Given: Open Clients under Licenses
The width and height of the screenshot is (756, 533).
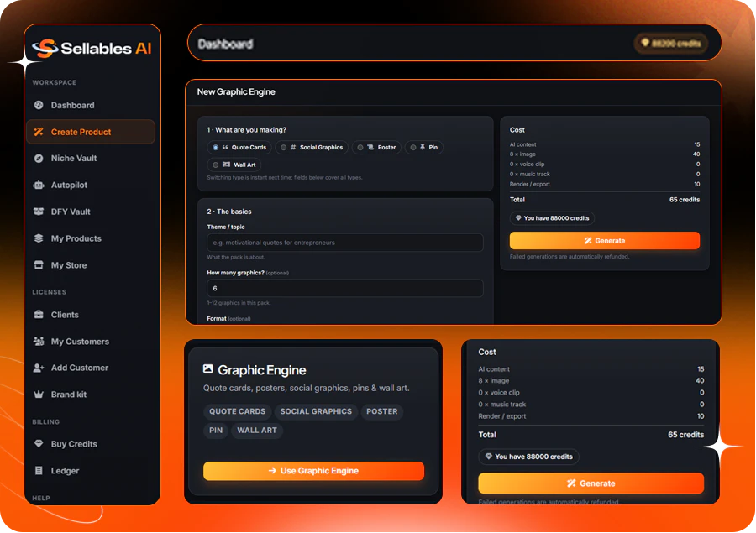Looking at the screenshot, I should tap(91, 315).
